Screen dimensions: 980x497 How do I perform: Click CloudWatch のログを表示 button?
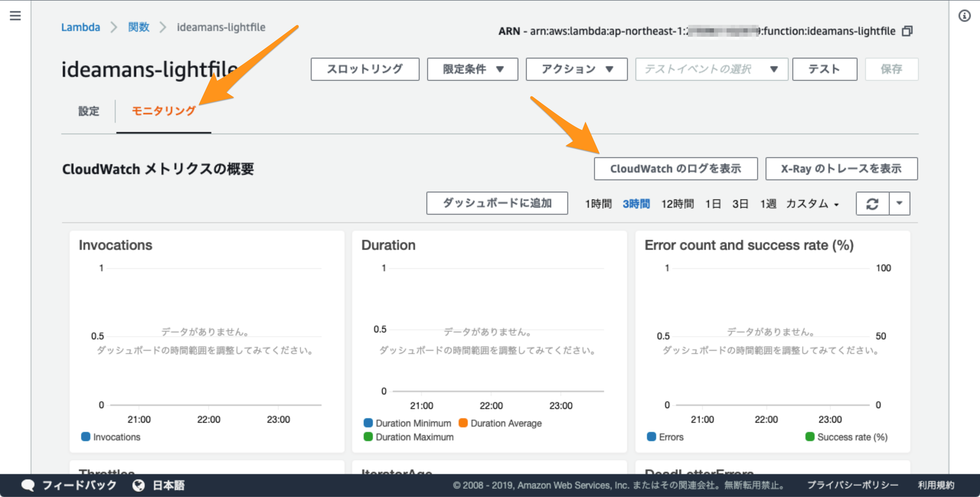click(x=676, y=169)
